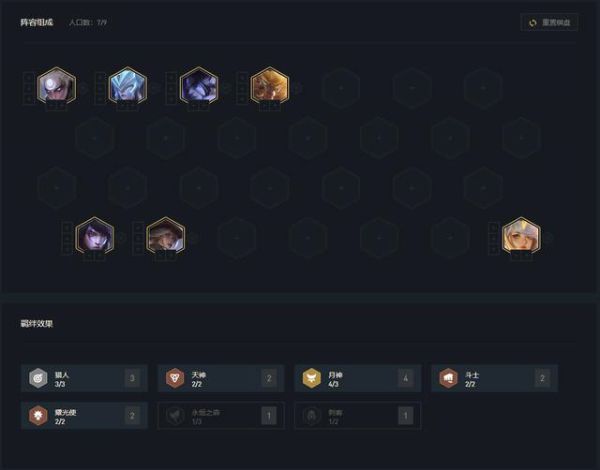This screenshot has width=600, height=470.
Task: Click the 斗士 brawler fist trait icon
Action: pos(448,378)
